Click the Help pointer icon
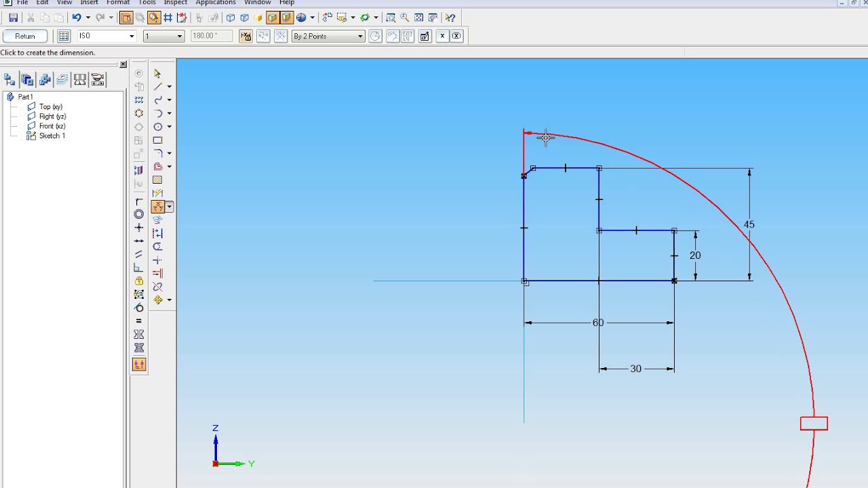The image size is (868, 488). (x=451, y=18)
